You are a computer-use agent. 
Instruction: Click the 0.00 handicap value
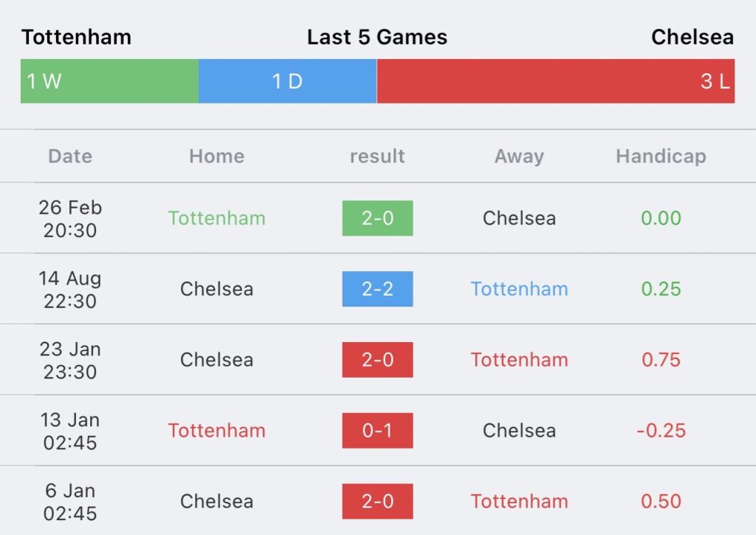point(661,218)
